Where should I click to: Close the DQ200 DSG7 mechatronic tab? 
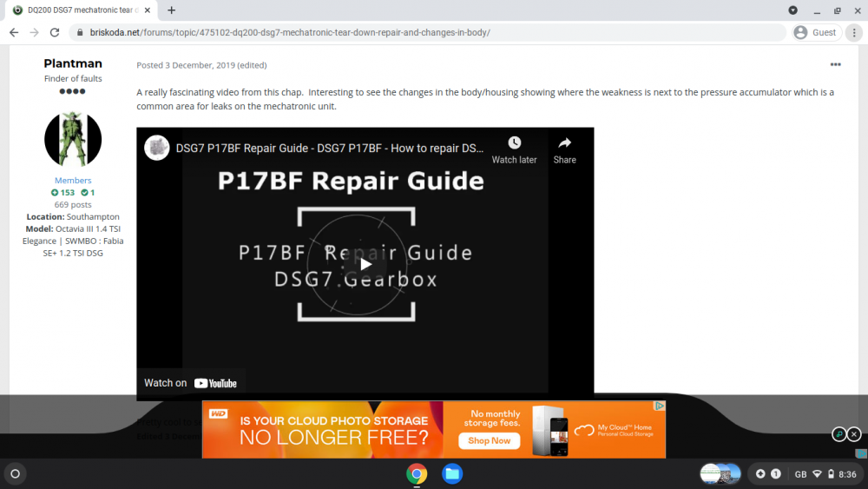click(x=148, y=10)
